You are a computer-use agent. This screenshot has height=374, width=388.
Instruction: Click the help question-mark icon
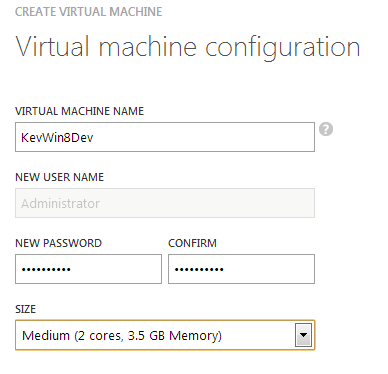(326, 129)
